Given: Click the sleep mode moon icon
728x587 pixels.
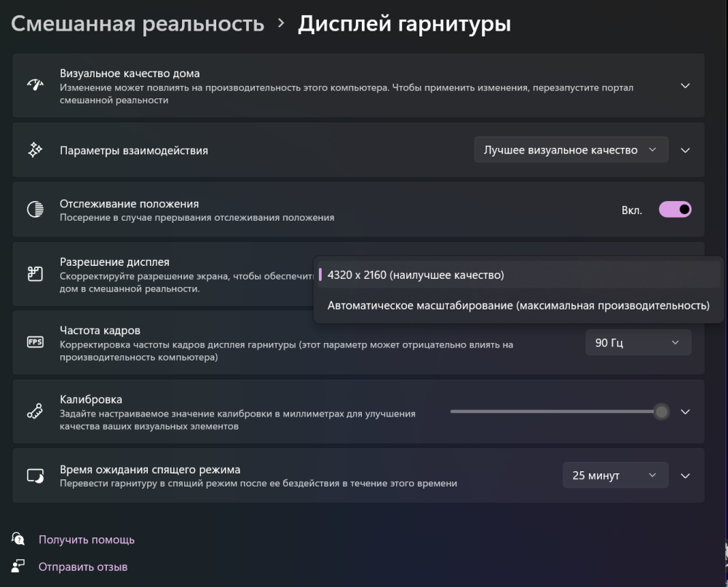Looking at the screenshot, I should [x=35, y=475].
